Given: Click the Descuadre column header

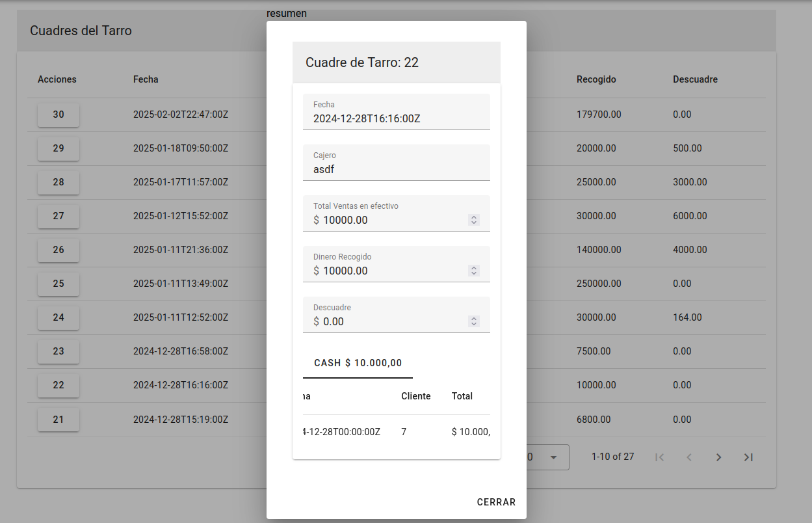Looking at the screenshot, I should (695, 79).
